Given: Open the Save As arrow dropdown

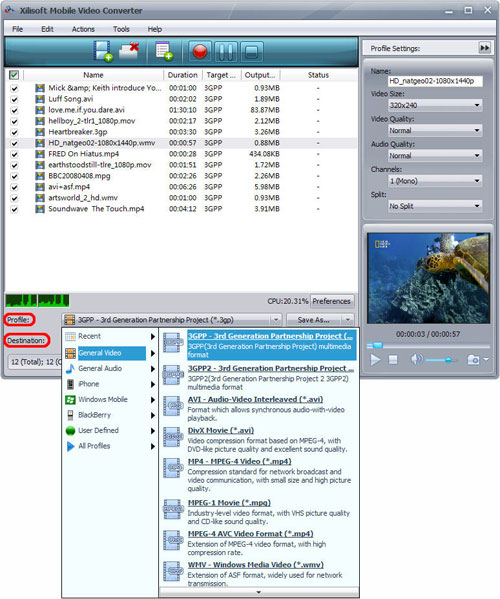Looking at the screenshot, I should [x=348, y=319].
